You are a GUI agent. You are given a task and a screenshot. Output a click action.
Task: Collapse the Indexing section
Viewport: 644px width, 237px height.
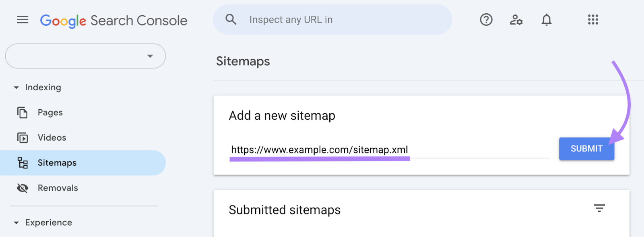(16, 87)
